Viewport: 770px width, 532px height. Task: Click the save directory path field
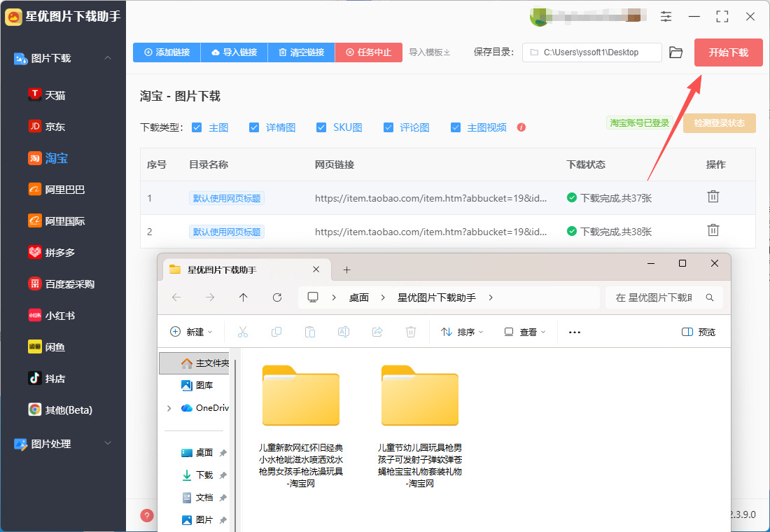coord(591,52)
